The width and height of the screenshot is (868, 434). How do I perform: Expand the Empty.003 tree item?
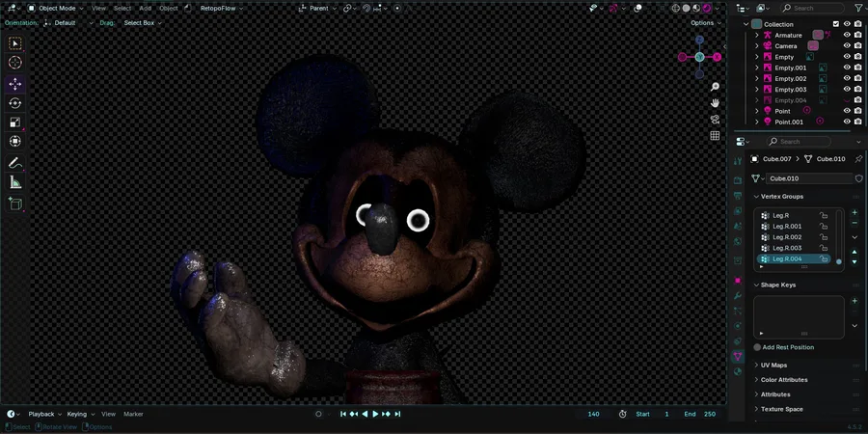757,89
